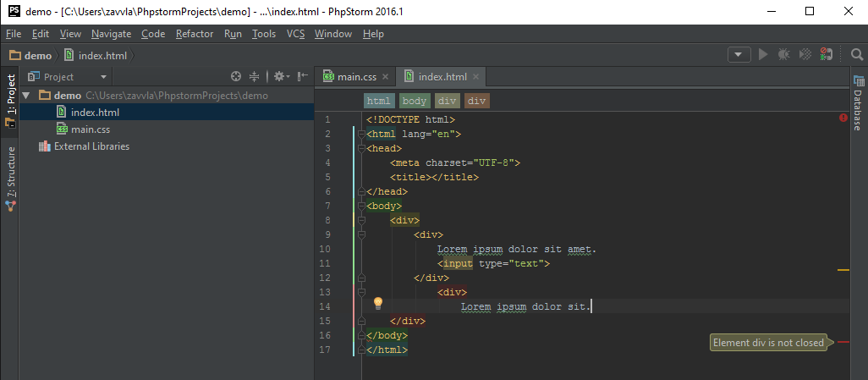868x380 pixels.
Task: Toggle the Database tool window button
Action: click(859, 103)
